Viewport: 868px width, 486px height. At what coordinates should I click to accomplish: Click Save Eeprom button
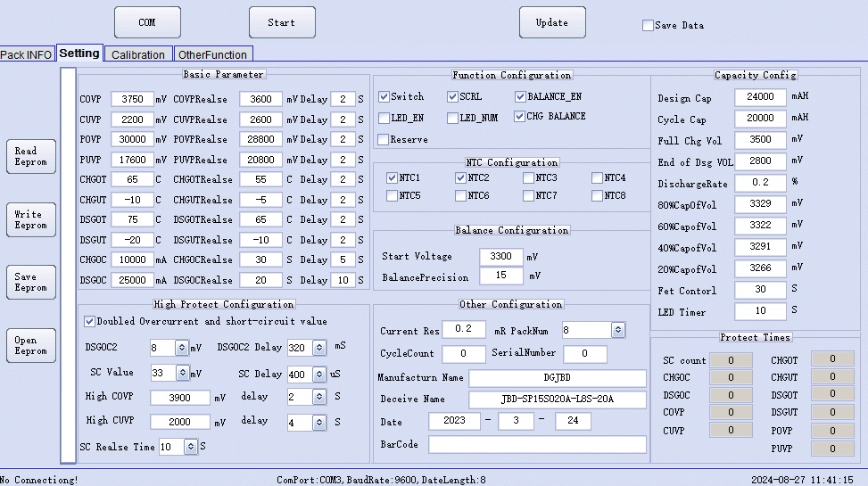click(x=31, y=283)
